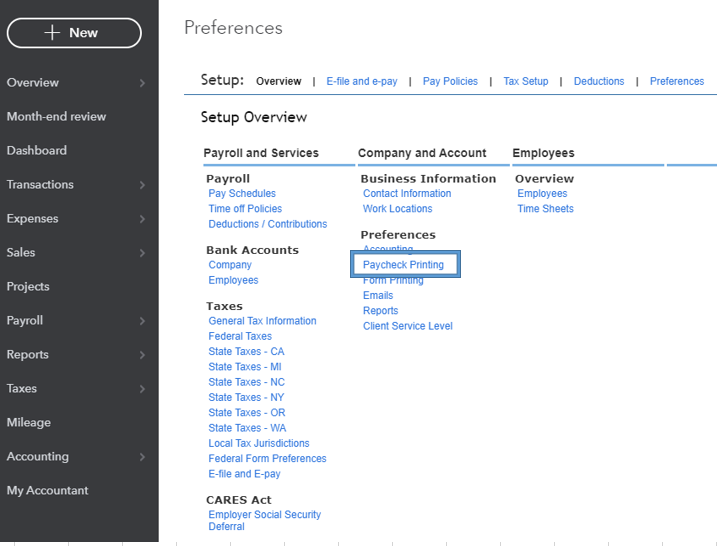Expand the Payroll sidebar chevron

pos(143,321)
